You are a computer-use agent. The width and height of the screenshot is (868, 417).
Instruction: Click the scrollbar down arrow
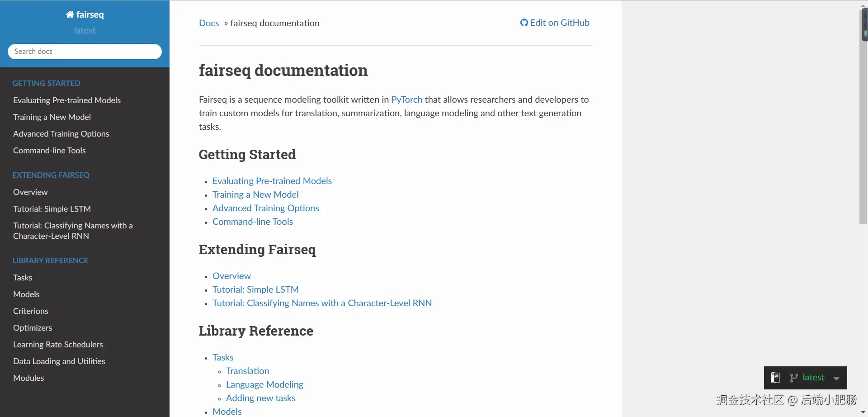(863, 412)
